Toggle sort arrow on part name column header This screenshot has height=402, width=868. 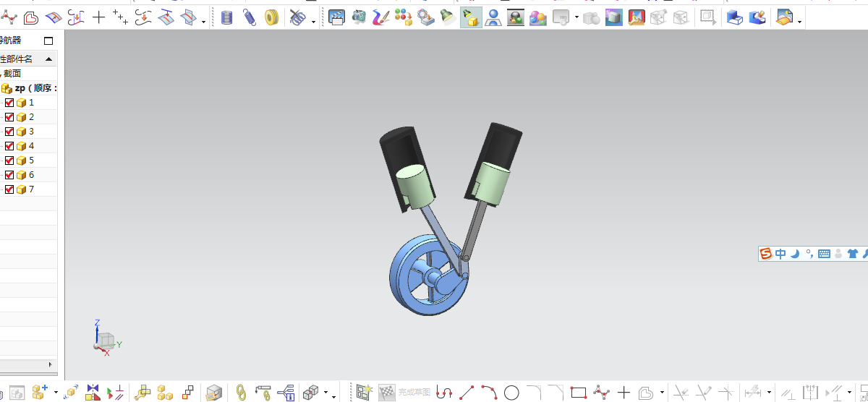pos(48,59)
